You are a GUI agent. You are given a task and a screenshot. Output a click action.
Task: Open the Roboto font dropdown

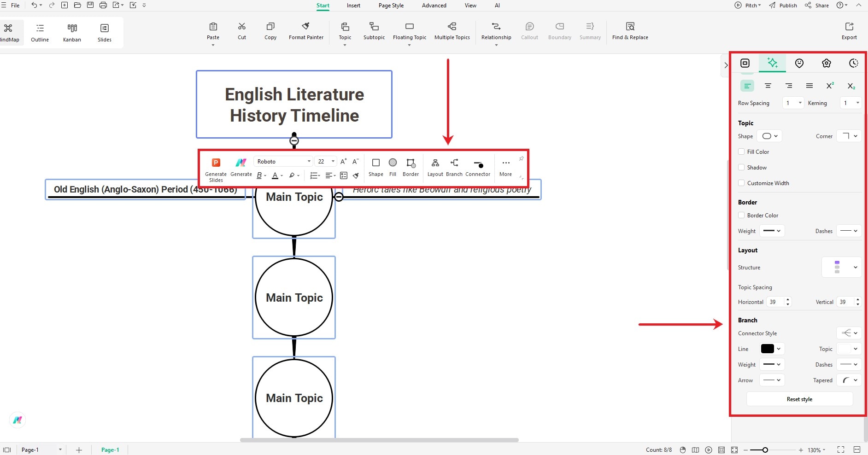coord(283,162)
